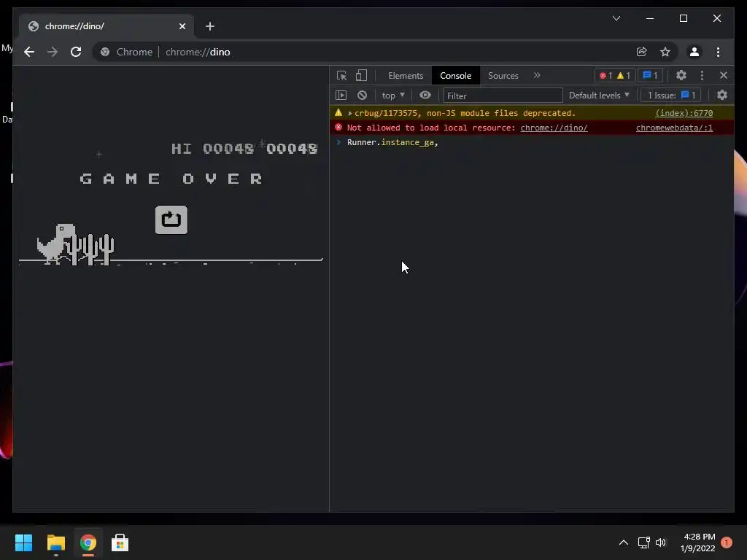Expand more DevTools tabs chevron
Screen dimensions: 747x560
coord(537,75)
